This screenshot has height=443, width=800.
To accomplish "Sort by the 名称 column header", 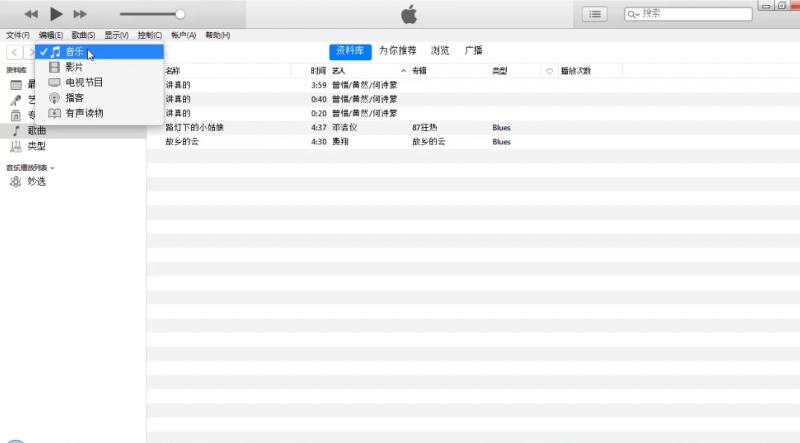I will [x=173, y=71].
